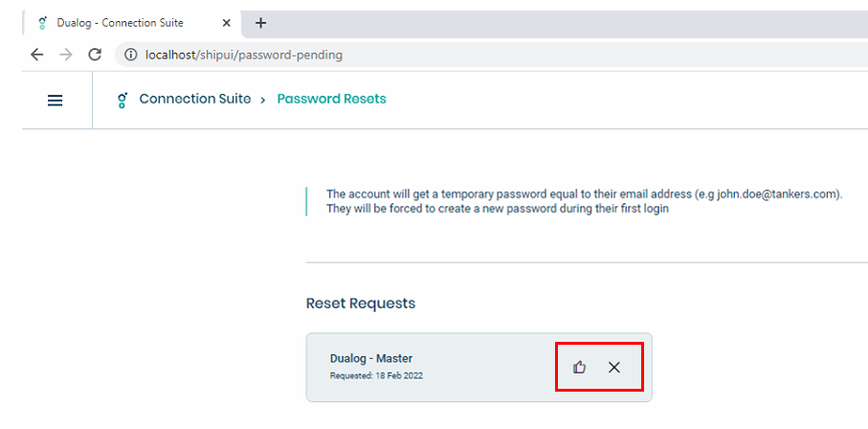Navigate to Connection Suite breadcrumb

(x=195, y=100)
